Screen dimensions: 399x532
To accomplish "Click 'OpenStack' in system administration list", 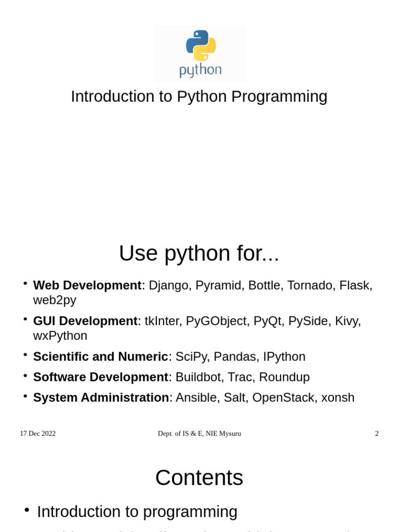I will click(283, 397).
